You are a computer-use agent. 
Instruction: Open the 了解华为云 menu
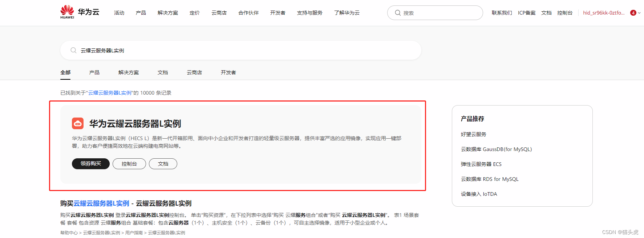347,13
